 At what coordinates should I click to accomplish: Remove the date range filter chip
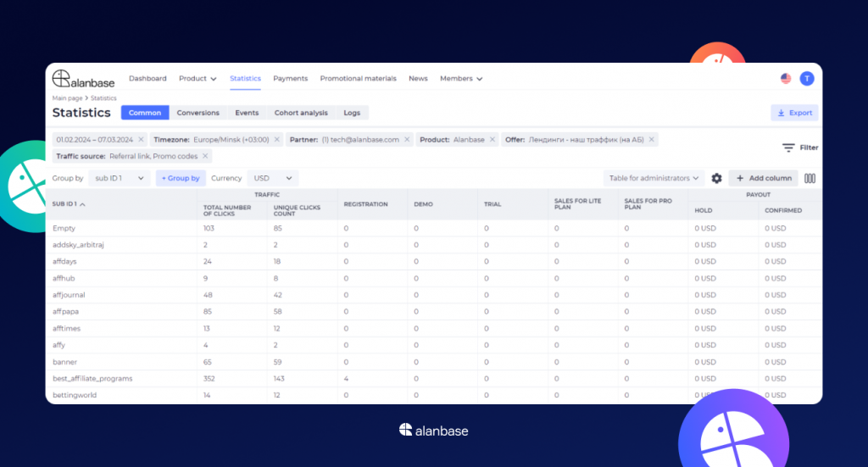(141, 140)
